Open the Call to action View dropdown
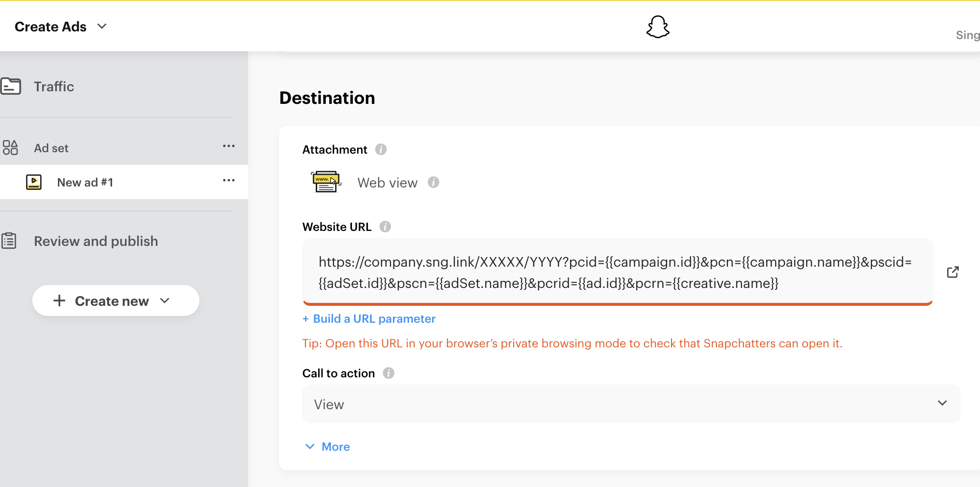The width and height of the screenshot is (980, 487). [631, 404]
